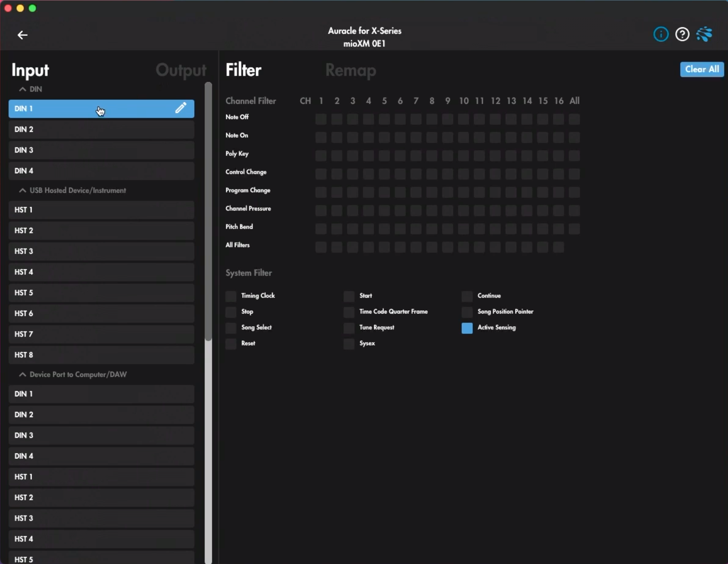Collapse Device Port to Computer/DAW group
The image size is (728, 564).
pyautogui.click(x=23, y=374)
